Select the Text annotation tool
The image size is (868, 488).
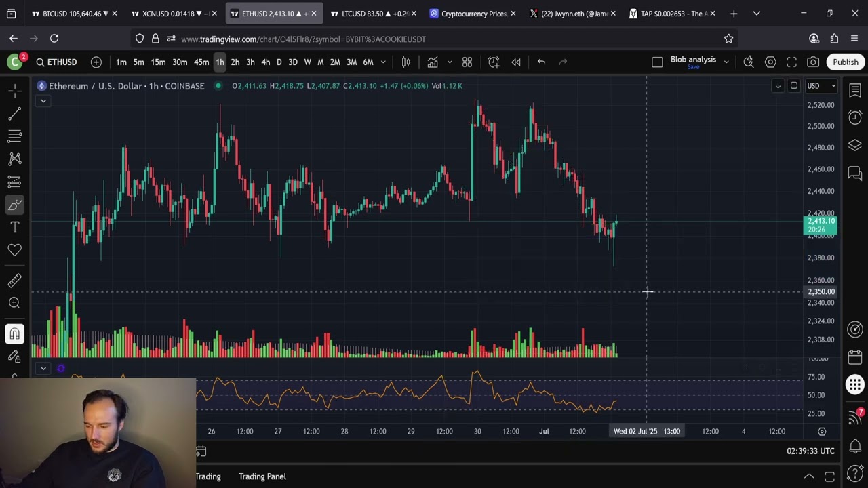coord(14,228)
